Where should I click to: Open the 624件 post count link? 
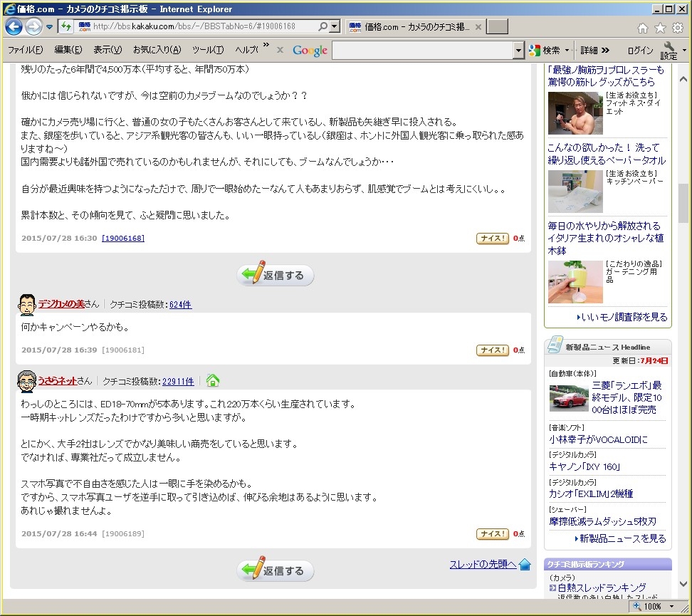(181, 304)
